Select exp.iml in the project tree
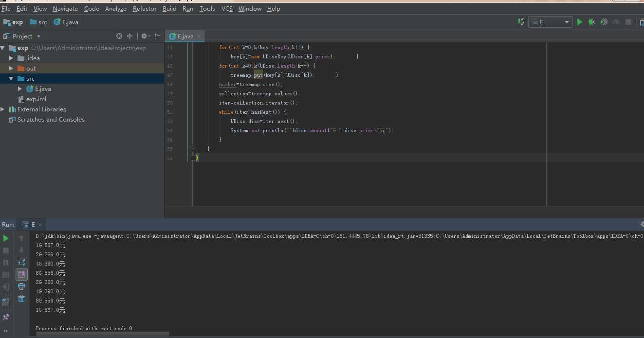 coord(36,99)
